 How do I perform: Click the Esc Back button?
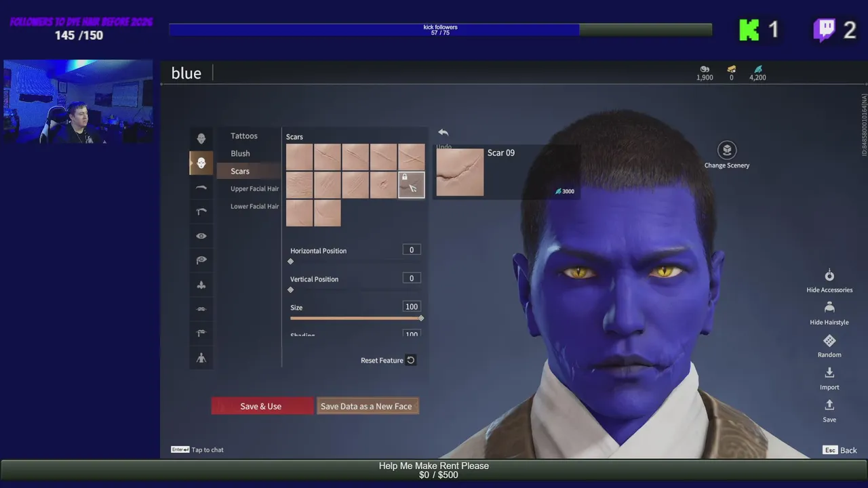[x=840, y=450]
